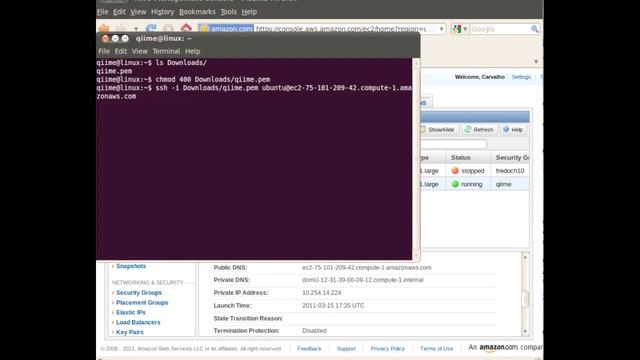This screenshot has width=640, height=360.
Task: Click Firefox Reload page icon
Action: pos(151,29)
